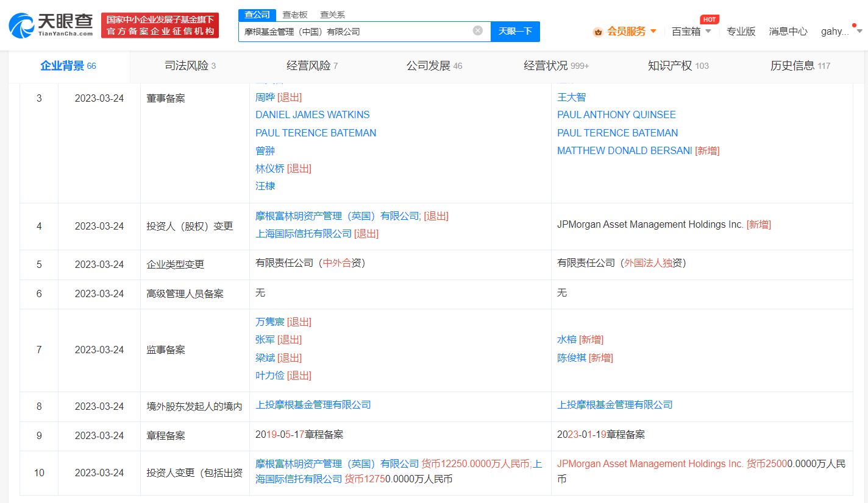Click 张军 supervisor link

265,339
